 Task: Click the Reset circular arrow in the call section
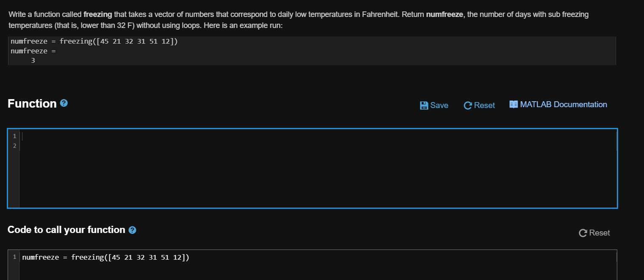pyautogui.click(x=582, y=233)
